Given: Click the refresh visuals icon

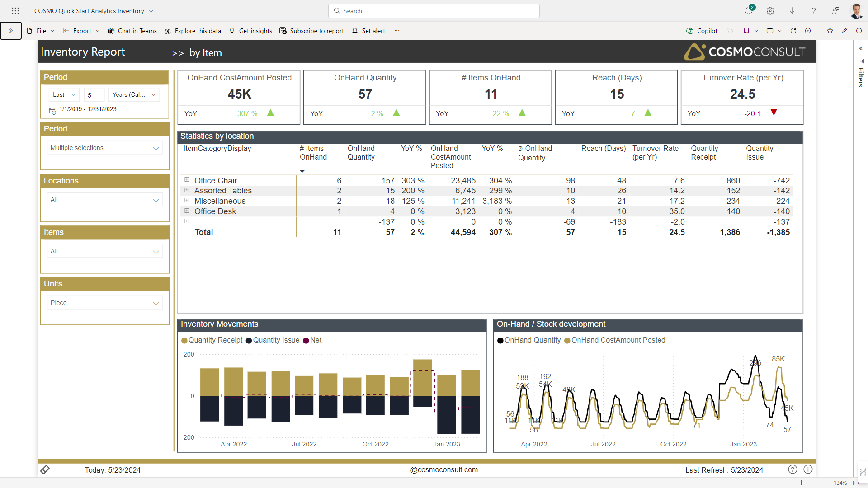Looking at the screenshot, I should 793,31.
